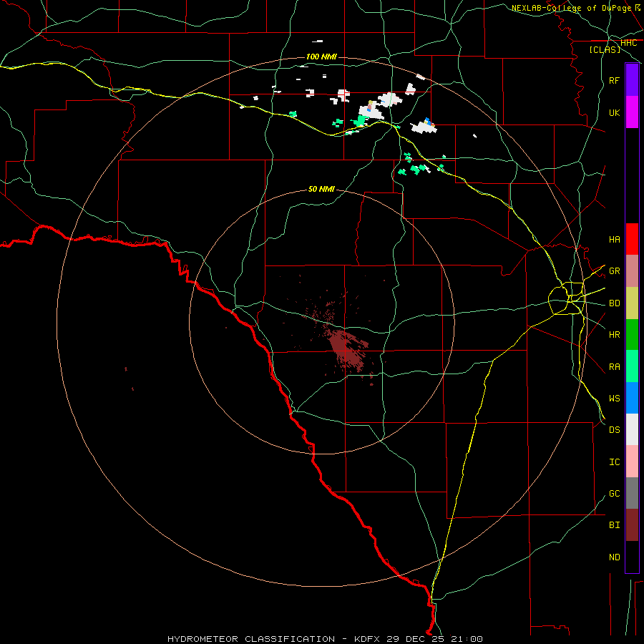This screenshot has width=644, height=644.
Task: Click the 'IC' legend label
Action: pyautogui.click(x=614, y=462)
